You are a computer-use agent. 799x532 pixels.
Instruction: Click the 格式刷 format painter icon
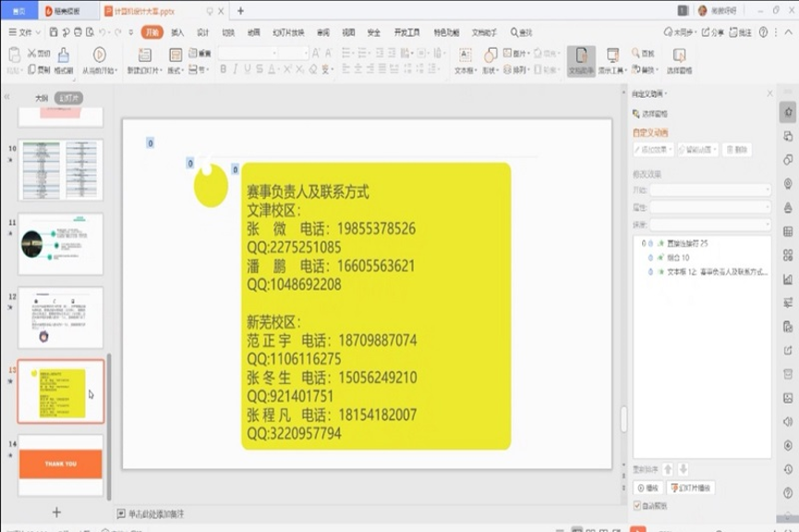tap(63, 57)
